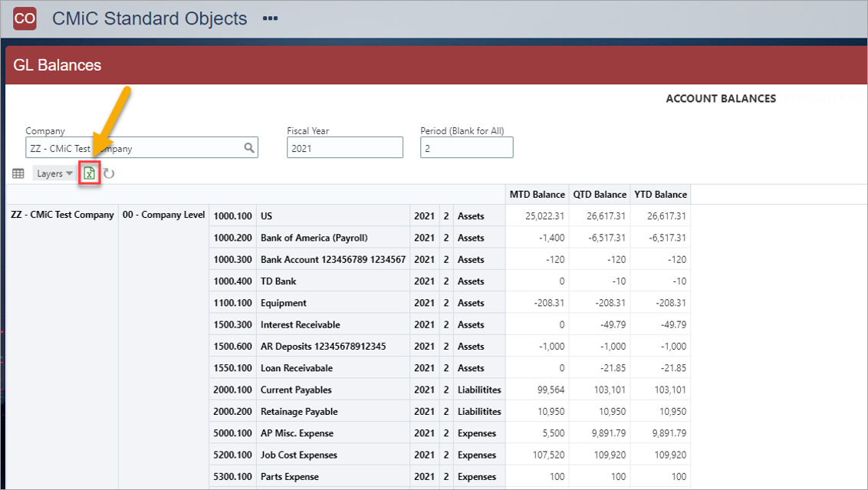Select the ZZ - CMiC Test Company row header
Viewport: 868px width, 490px height.
[63, 215]
